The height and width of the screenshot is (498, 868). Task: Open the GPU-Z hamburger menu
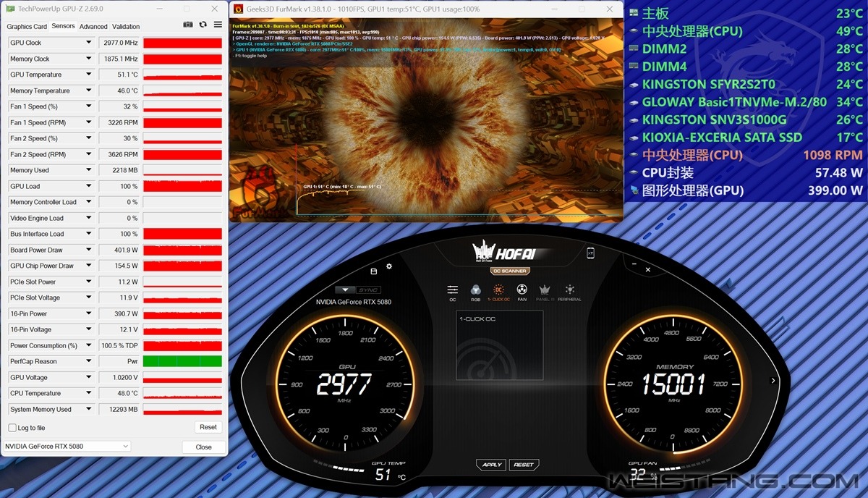[218, 25]
